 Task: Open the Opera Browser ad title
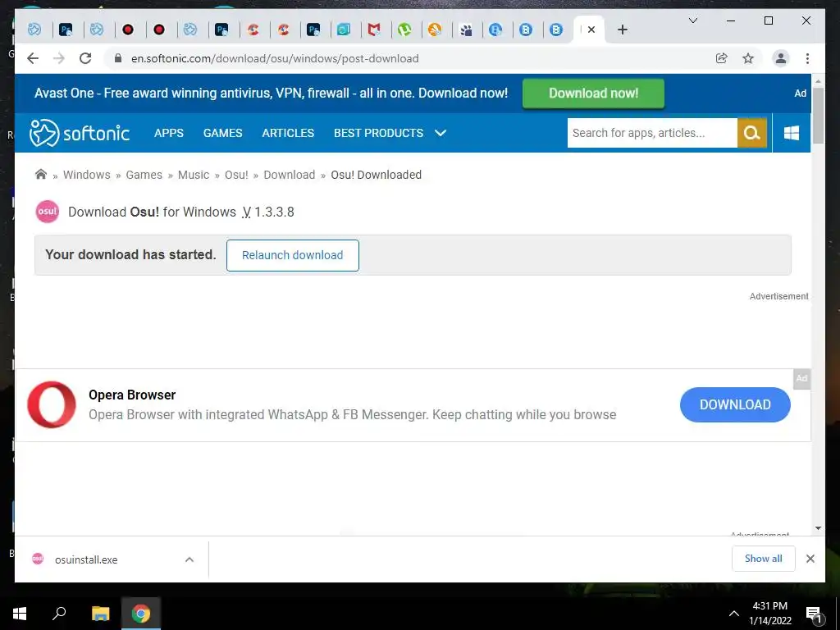132,395
